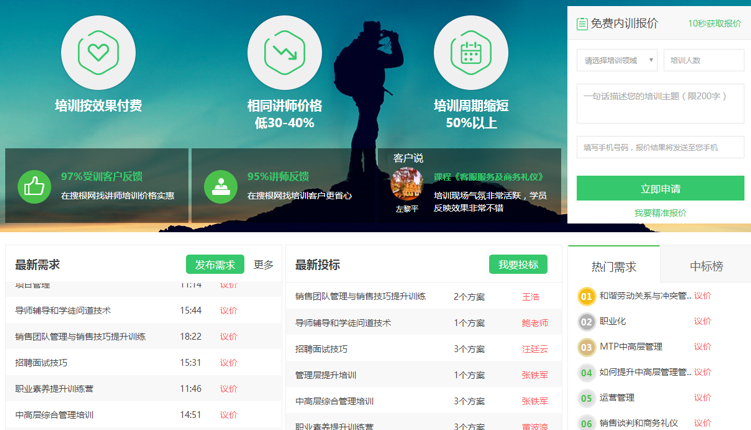751x430 pixels.
Task: Click the green thumbs-up feedback icon
Action: [x=34, y=186]
